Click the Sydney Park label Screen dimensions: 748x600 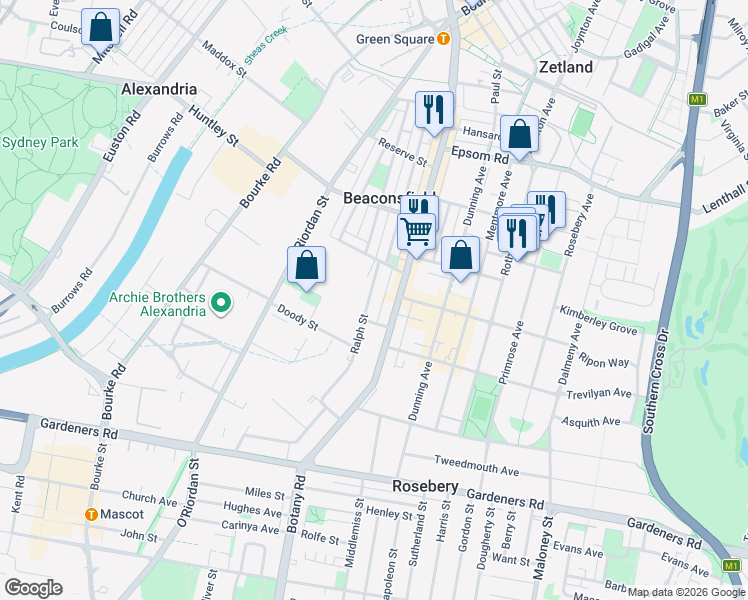(40, 143)
